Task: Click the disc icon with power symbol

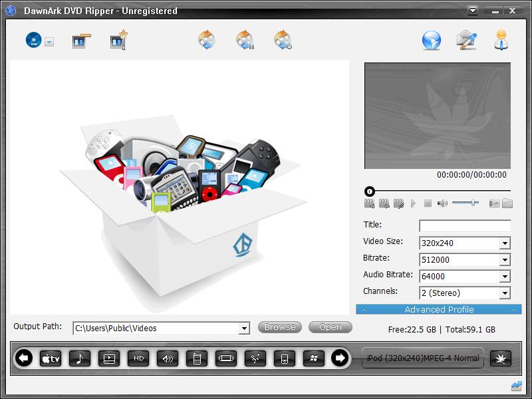Action: [x=283, y=40]
